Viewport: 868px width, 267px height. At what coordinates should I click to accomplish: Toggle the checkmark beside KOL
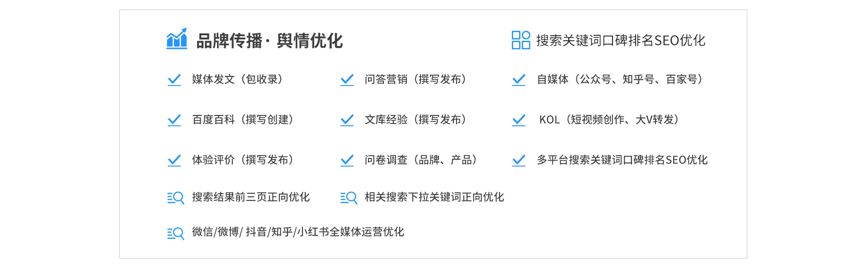519,120
